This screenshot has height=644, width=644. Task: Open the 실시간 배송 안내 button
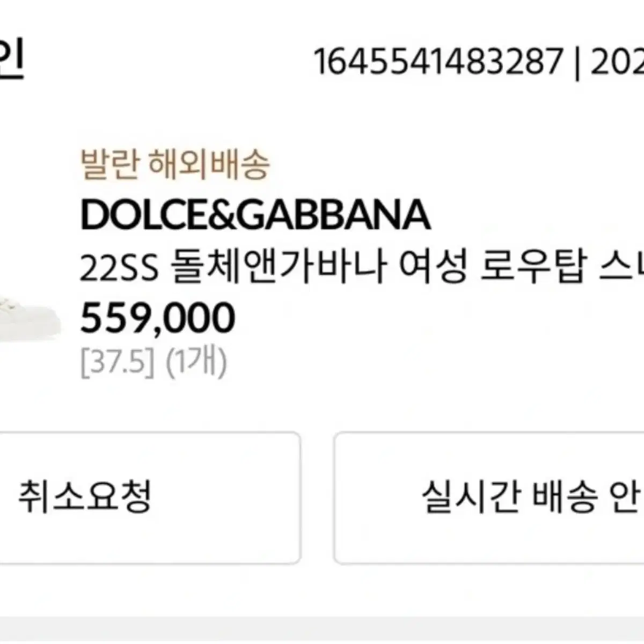pos(489,498)
